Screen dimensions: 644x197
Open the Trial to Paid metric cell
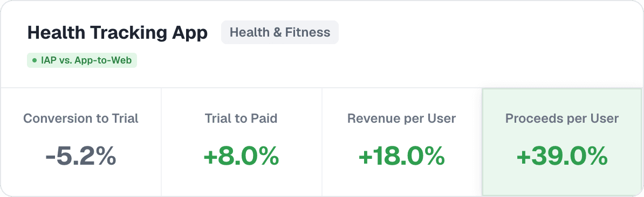242,142
